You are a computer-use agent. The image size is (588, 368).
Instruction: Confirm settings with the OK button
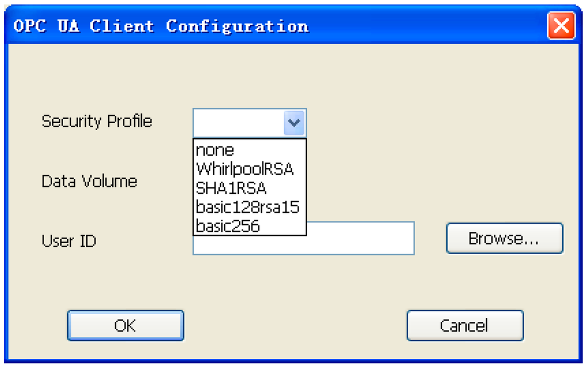coord(125,325)
